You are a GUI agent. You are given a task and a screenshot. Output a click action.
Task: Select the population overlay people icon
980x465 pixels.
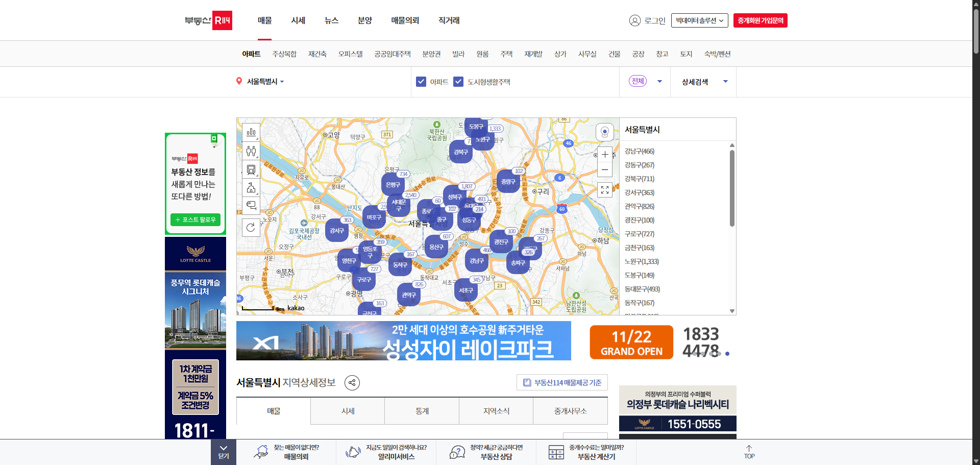pyautogui.click(x=251, y=151)
